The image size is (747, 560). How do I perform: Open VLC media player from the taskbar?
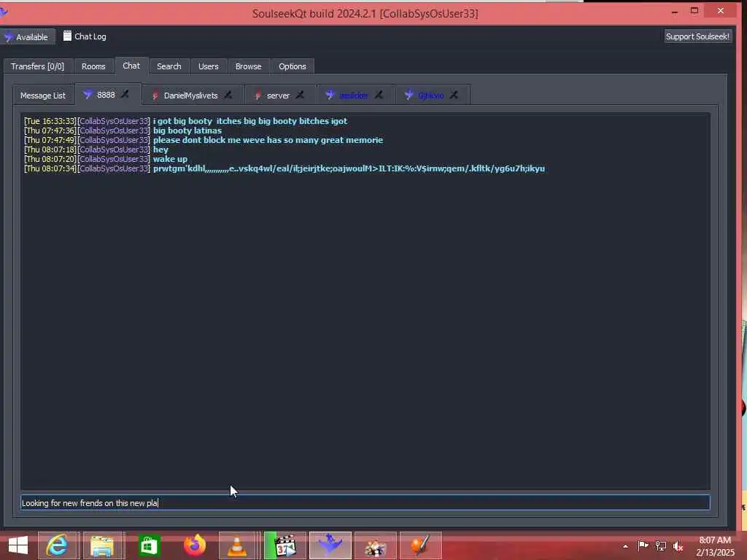(x=237, y=545)
